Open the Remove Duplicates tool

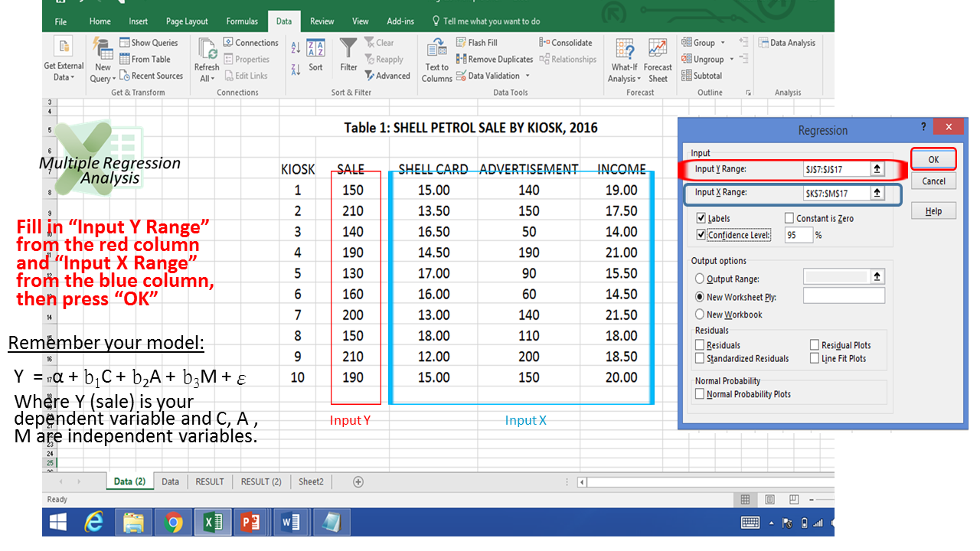494,58
